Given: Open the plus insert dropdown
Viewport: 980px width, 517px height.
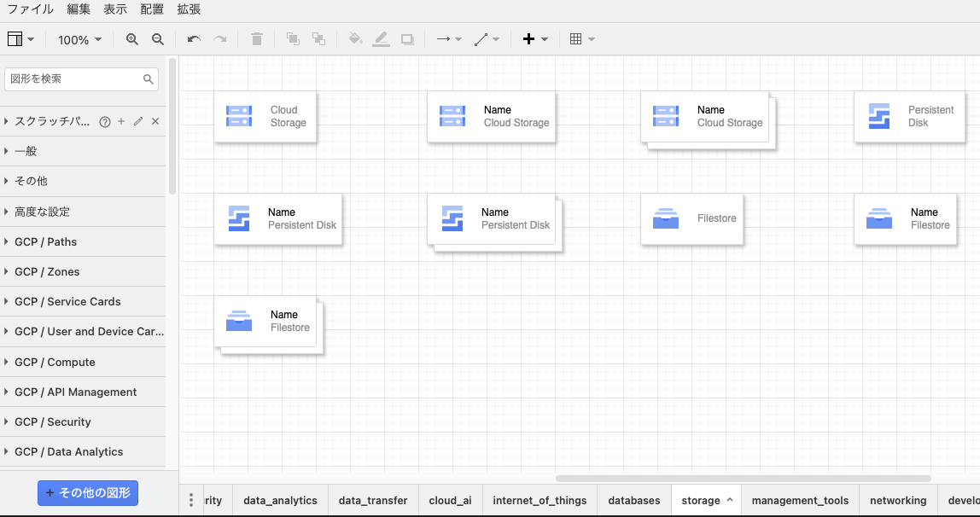Looking at the screenshot, I should tap(535, 39).
